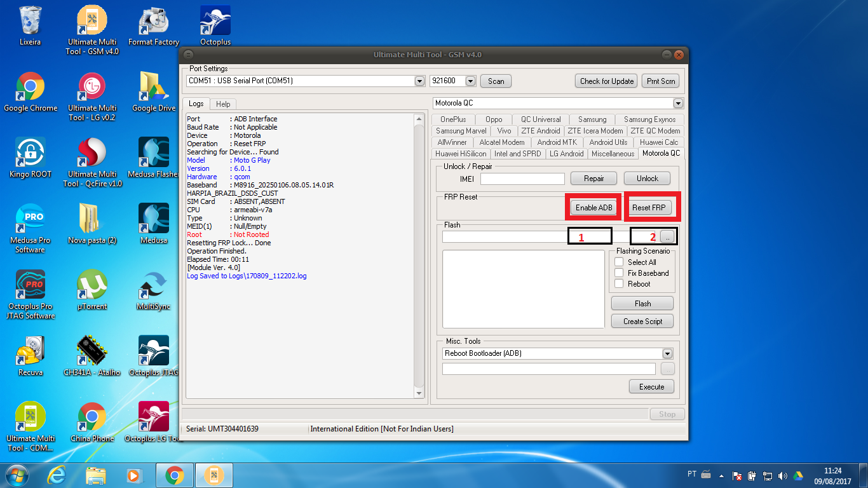Open CH341A - Atalho desktop shortcut

[92, 356]
